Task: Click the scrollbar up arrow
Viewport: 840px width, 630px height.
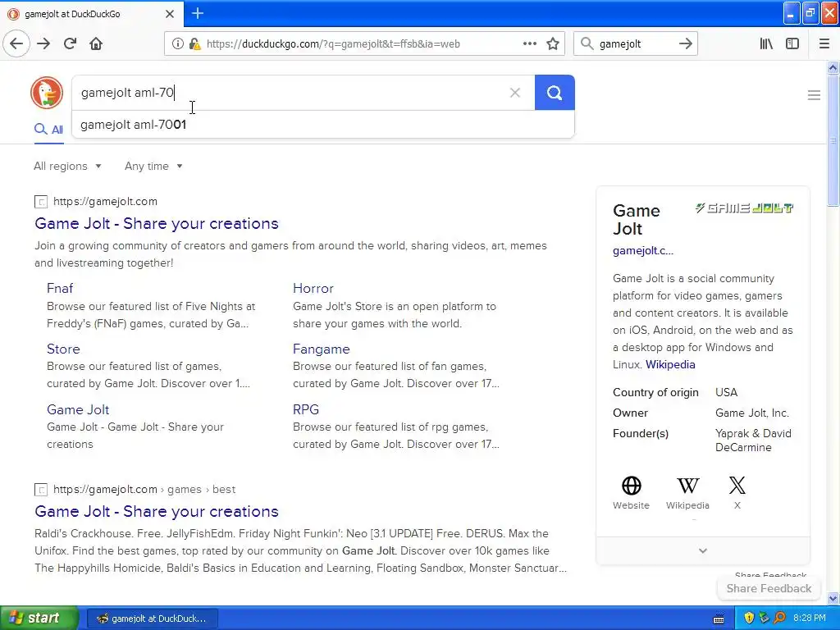Action: (x=833, y=67)
